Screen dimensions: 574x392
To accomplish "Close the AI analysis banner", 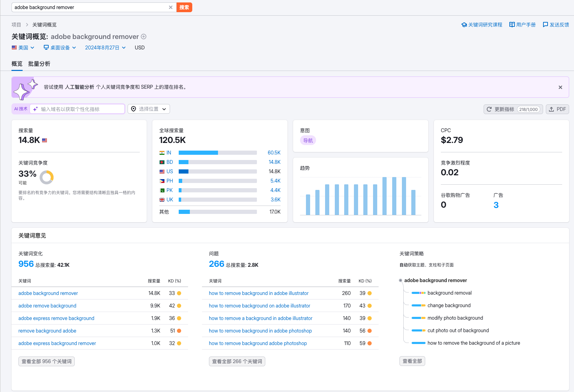I will pyautogui.click(x=560, y=87).
